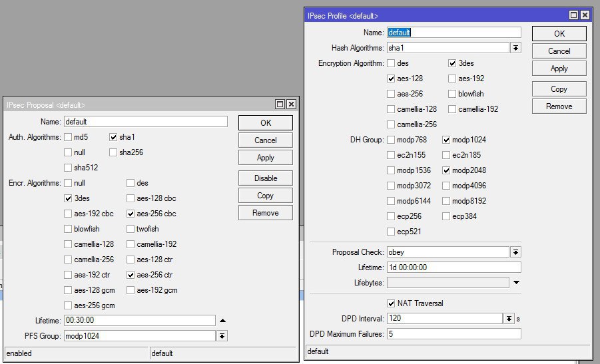Image resolution: width=600 pixels, height=364 pixels.
Task: Click OK in IPsec Profile window
Action: (x=559, y=34)
